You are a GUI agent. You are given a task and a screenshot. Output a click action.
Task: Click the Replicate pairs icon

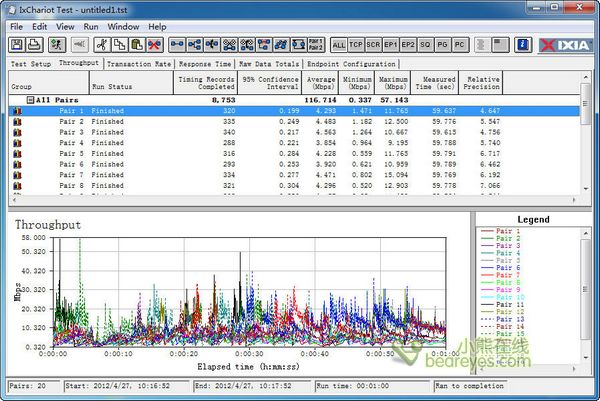(x=230, y=45)
